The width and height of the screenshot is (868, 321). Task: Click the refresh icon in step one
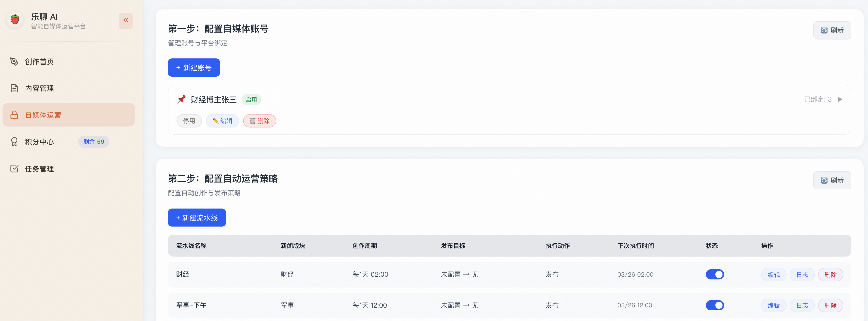click(x=824, y=30)
